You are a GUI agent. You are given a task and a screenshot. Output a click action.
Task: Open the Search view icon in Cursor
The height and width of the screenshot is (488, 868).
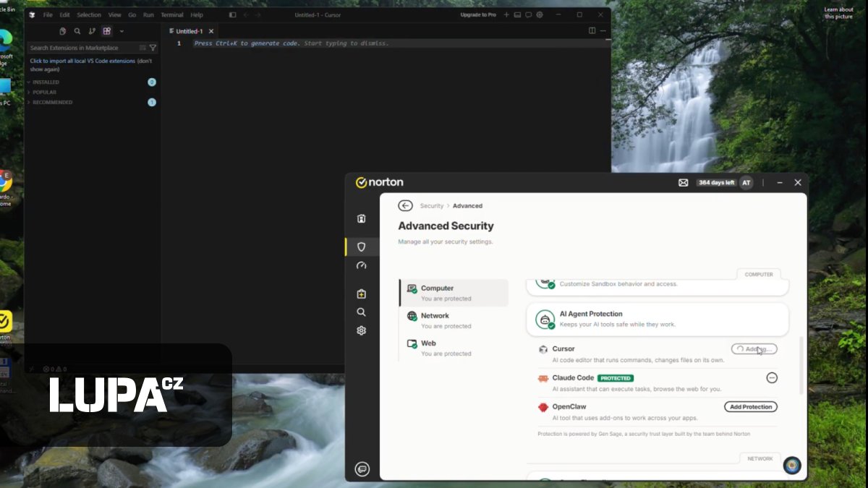click(x=77, y=31)
